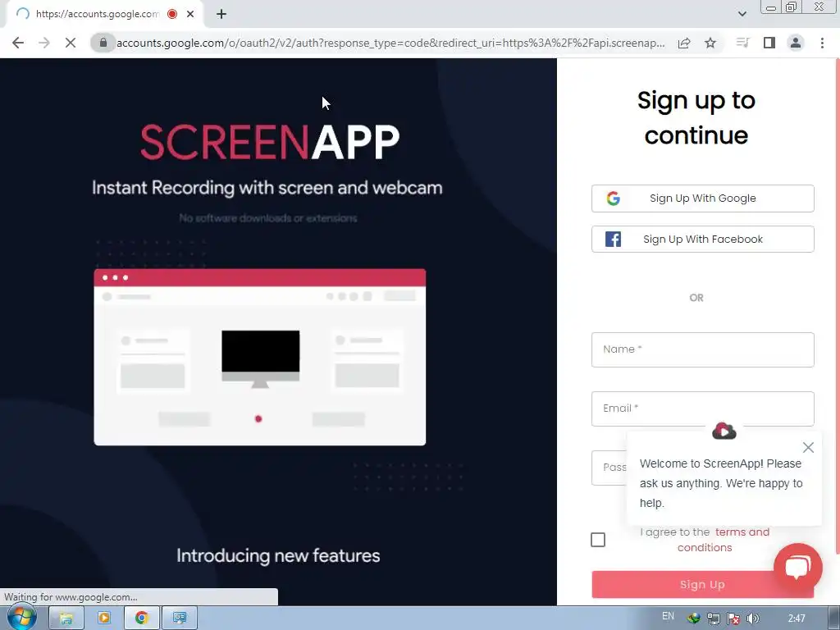Sign up with Google
This screenshot has width=840, height=630.
pos(702,199)
